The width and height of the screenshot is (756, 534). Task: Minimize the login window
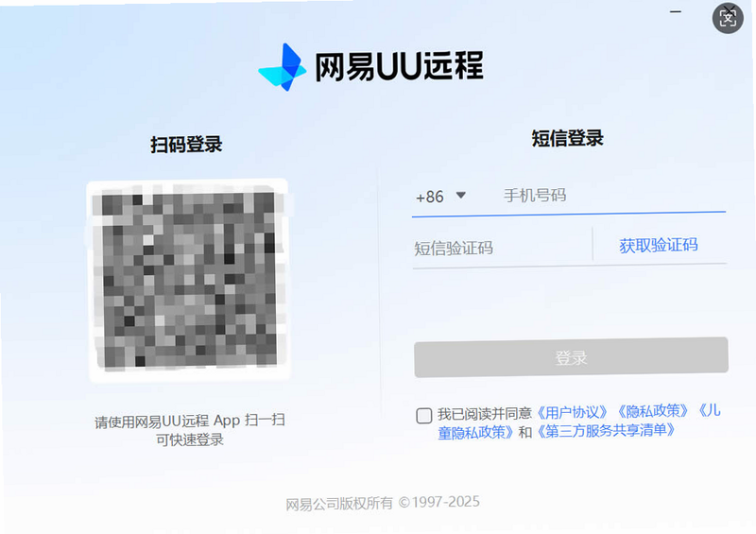(x=676, y=11)
